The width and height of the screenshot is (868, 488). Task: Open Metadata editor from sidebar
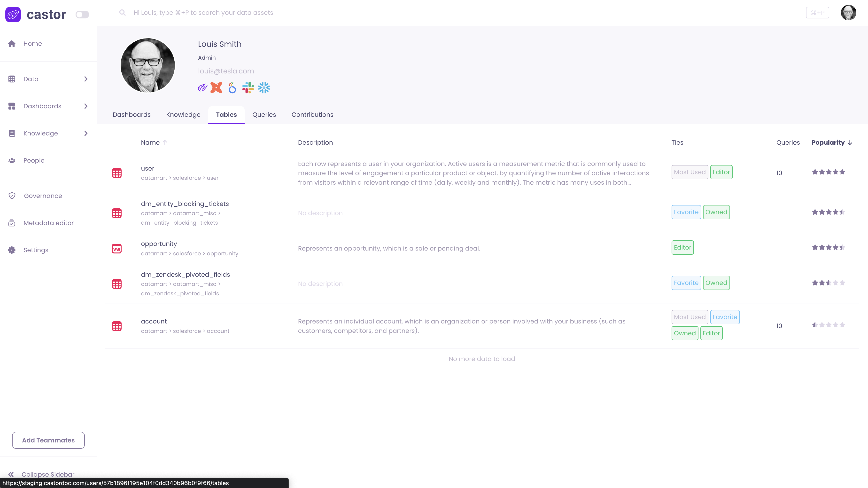[x=48, y=223]
